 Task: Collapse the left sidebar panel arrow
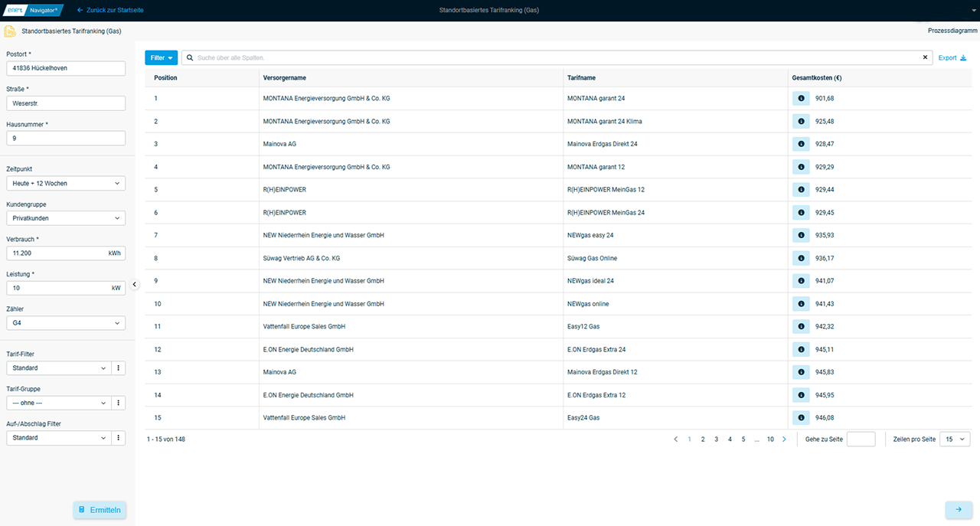(135, 285)
